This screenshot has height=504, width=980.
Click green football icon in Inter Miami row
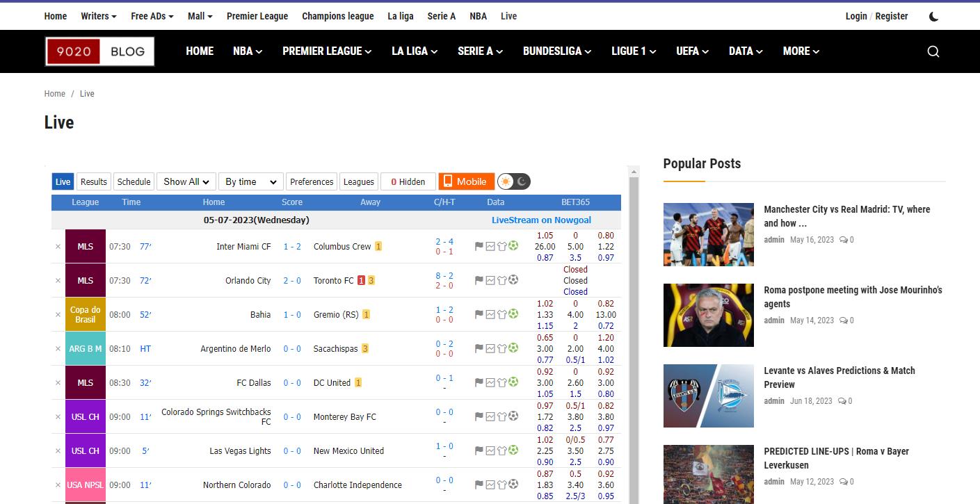(x=513, y=246)
